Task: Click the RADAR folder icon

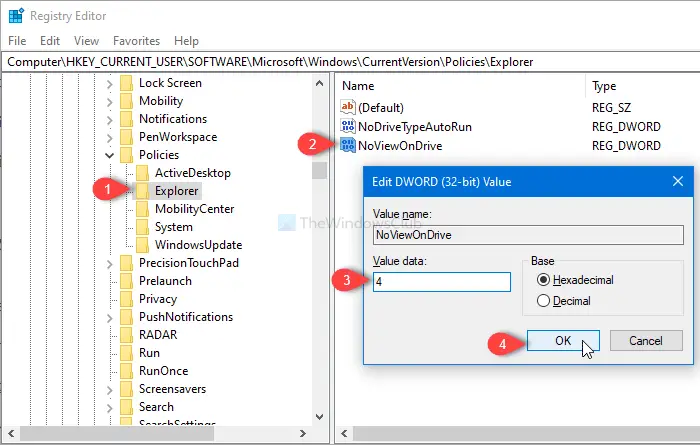Action: tap(127, 335)
